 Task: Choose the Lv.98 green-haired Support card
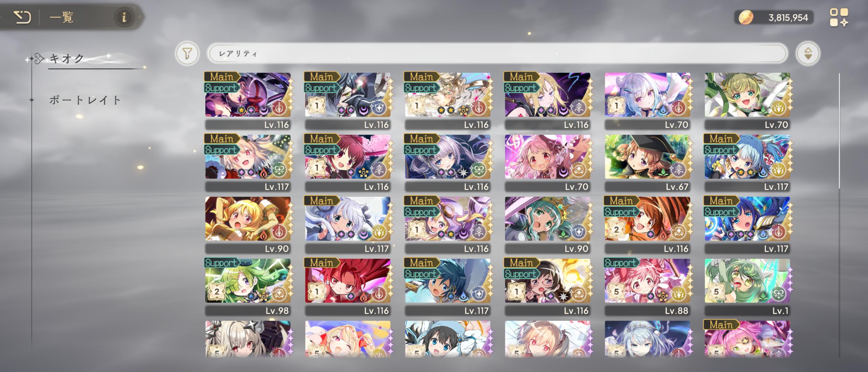point(248,287)
